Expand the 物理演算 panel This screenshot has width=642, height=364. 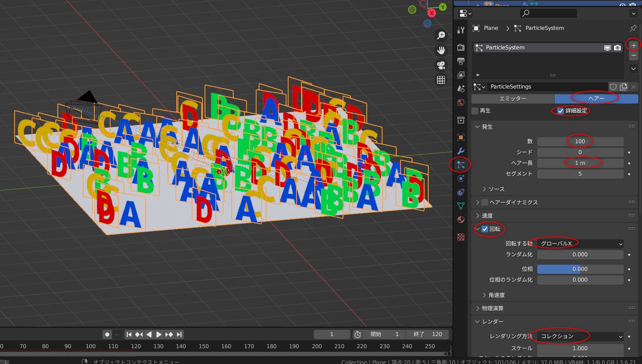[x=492, y=308]
